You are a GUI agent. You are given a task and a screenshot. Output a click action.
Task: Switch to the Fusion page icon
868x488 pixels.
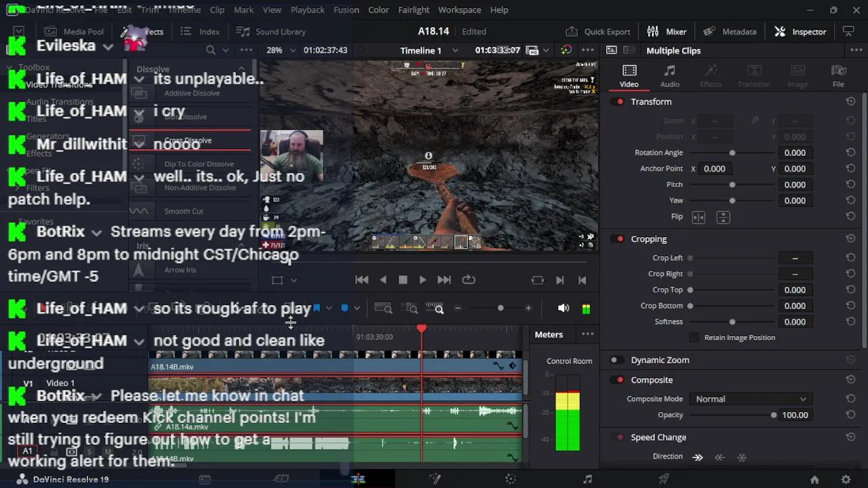pyautogui.click(x=435, y=479)
